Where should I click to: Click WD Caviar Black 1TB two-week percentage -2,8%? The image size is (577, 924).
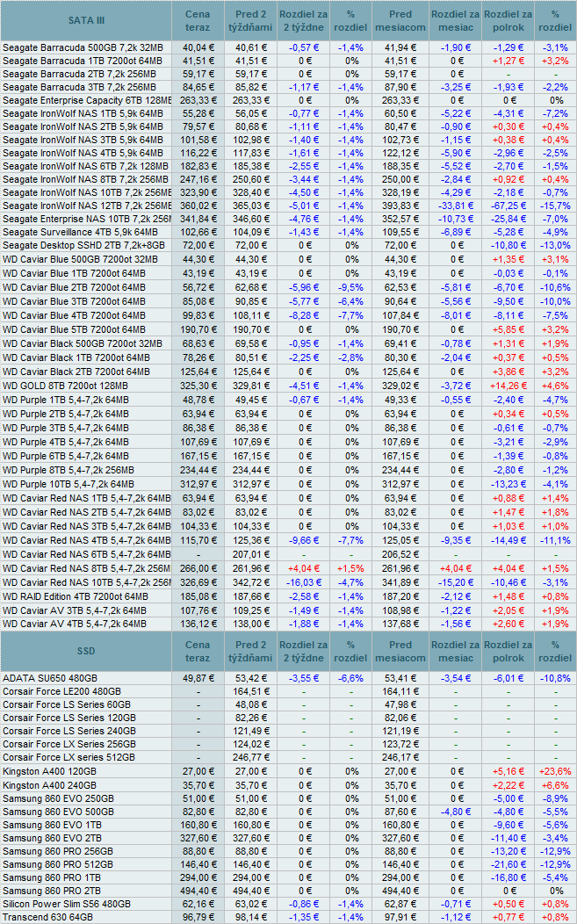(350, 358)
